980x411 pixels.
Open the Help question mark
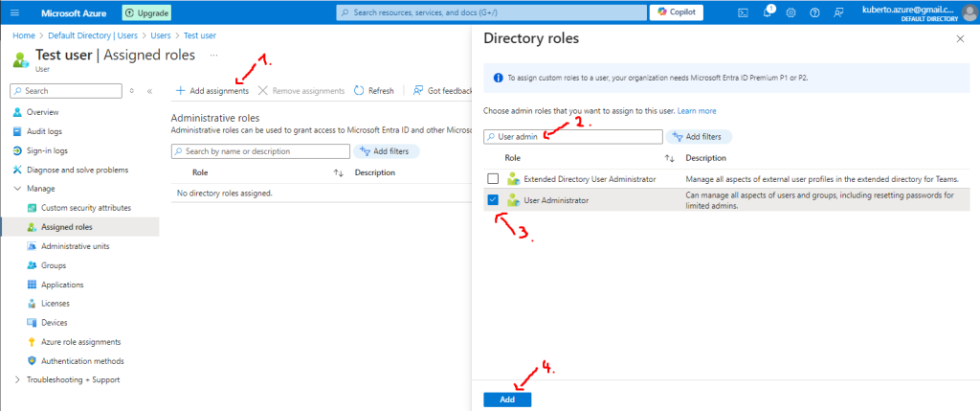(x=814, y=12)
